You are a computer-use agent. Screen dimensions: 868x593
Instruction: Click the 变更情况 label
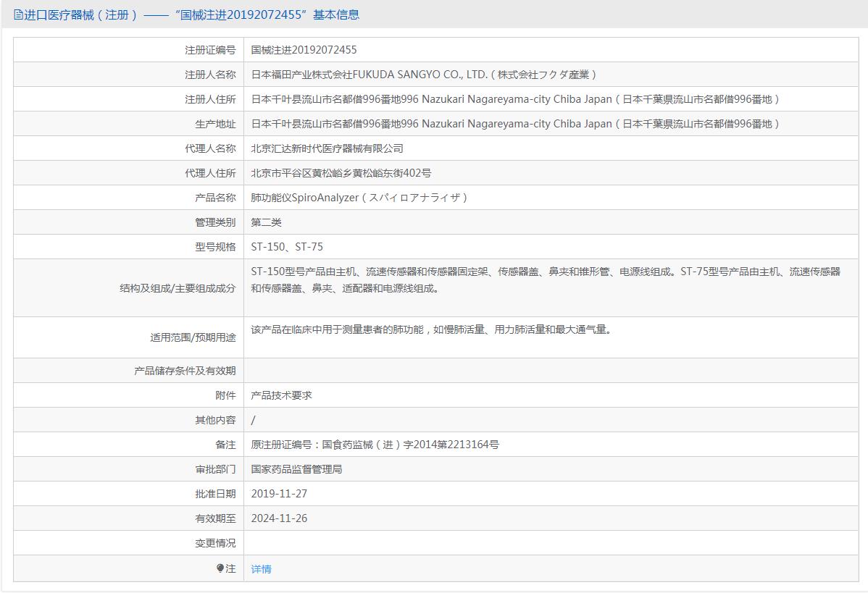tap(214, 543)
